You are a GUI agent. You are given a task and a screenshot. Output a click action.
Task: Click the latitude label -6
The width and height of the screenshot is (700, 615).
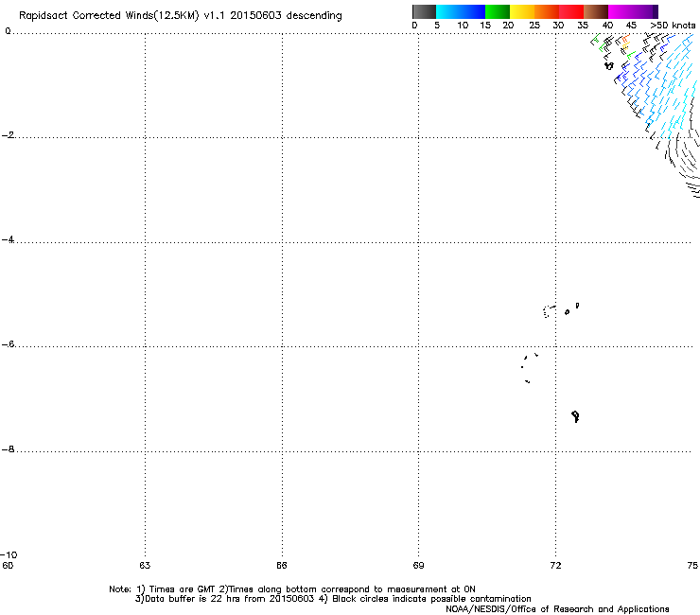click(8, 344)
